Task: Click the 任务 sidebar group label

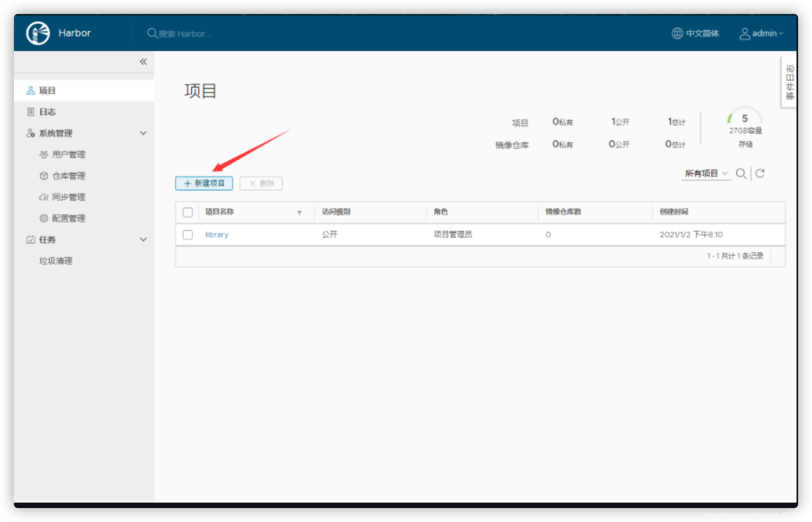Action: click(47, 240)
